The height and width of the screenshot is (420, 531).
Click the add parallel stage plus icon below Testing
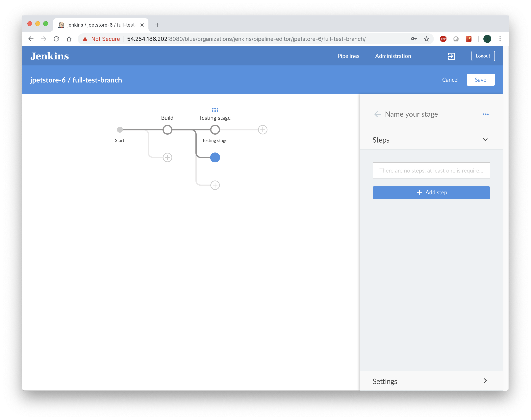point(215,185)
